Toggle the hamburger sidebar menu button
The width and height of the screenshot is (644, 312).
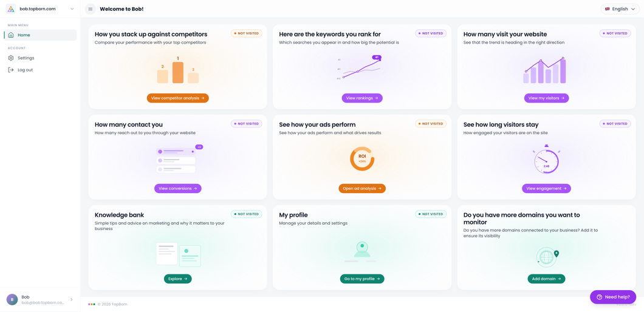(91, 9)
